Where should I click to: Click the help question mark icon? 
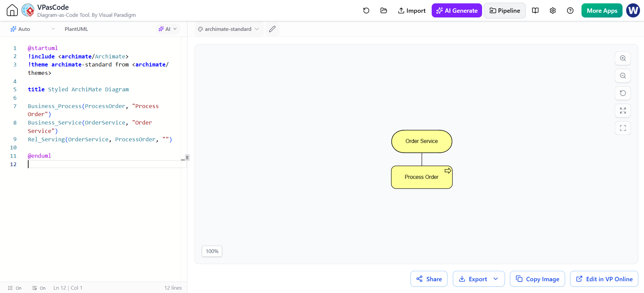tap(570, 10)
